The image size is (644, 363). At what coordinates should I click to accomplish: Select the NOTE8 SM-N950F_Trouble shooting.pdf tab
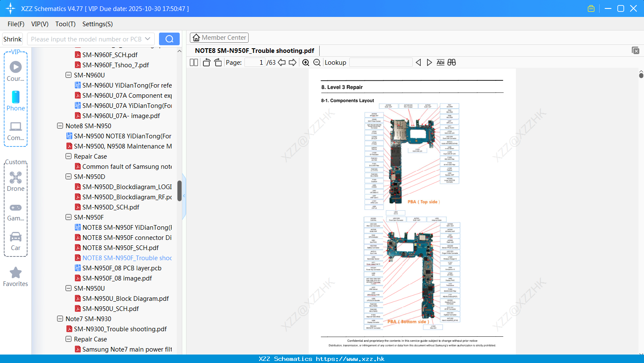tap(255, 50)
